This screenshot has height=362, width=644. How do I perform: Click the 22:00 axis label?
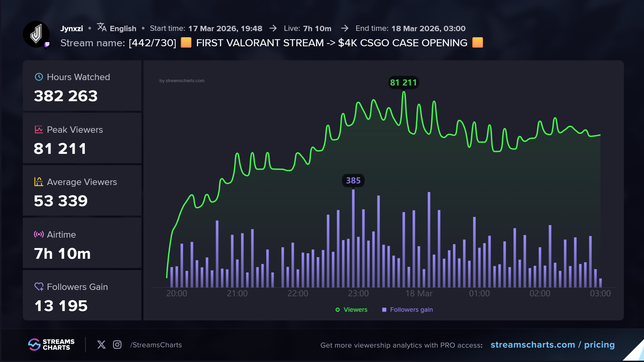pyautogui.click(x=298, y=293)
